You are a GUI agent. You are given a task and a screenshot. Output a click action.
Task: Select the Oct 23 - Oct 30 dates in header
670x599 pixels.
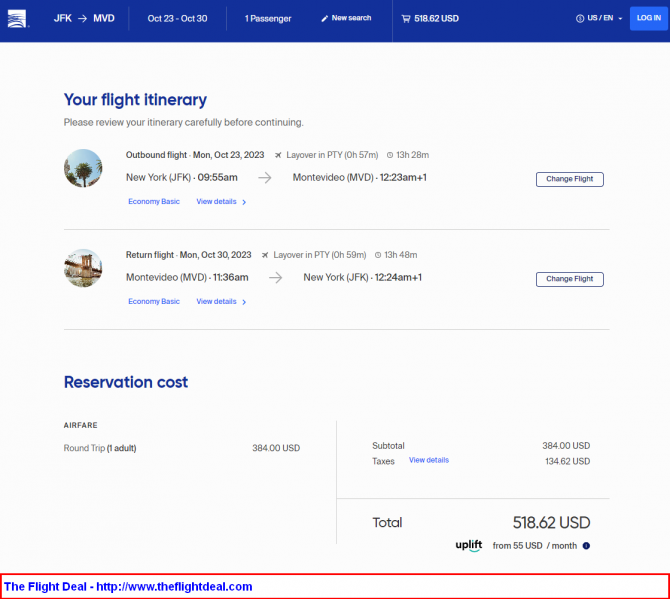175,18
